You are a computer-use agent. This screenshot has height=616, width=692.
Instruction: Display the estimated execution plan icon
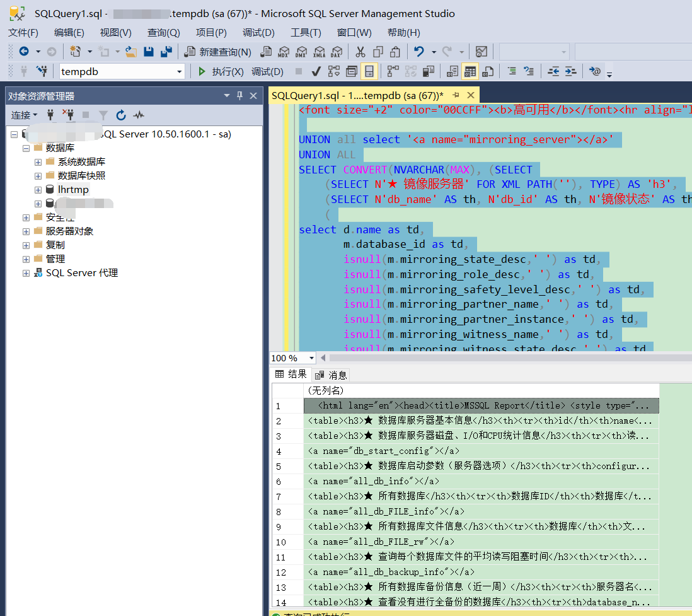335,71
